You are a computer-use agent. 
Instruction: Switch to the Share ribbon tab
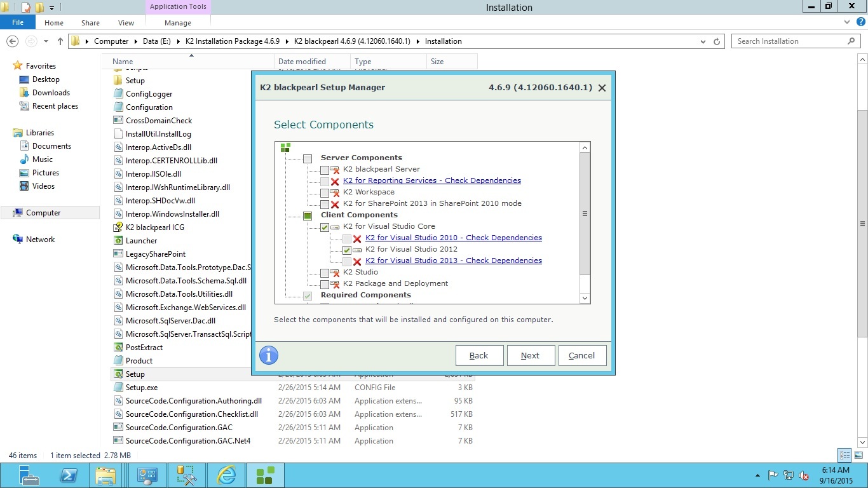[90, 23]
